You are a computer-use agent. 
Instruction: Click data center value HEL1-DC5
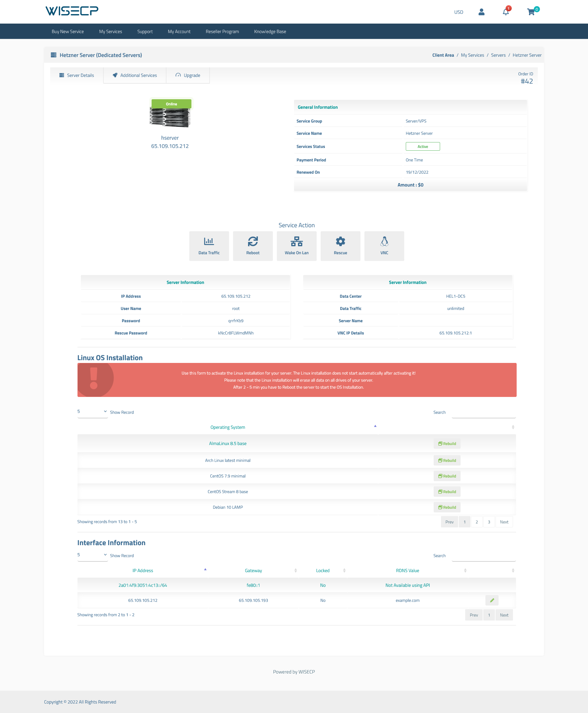pyautogui.click(x=456, y=296)
